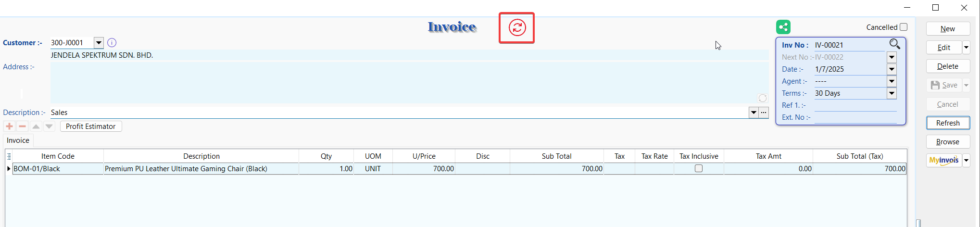Move row down with down arrow icon

49,126
